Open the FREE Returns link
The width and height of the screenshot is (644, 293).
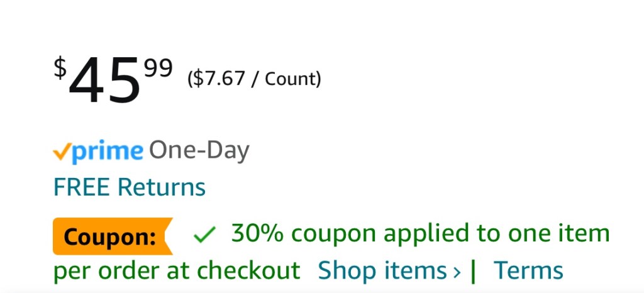pos(130,187)
